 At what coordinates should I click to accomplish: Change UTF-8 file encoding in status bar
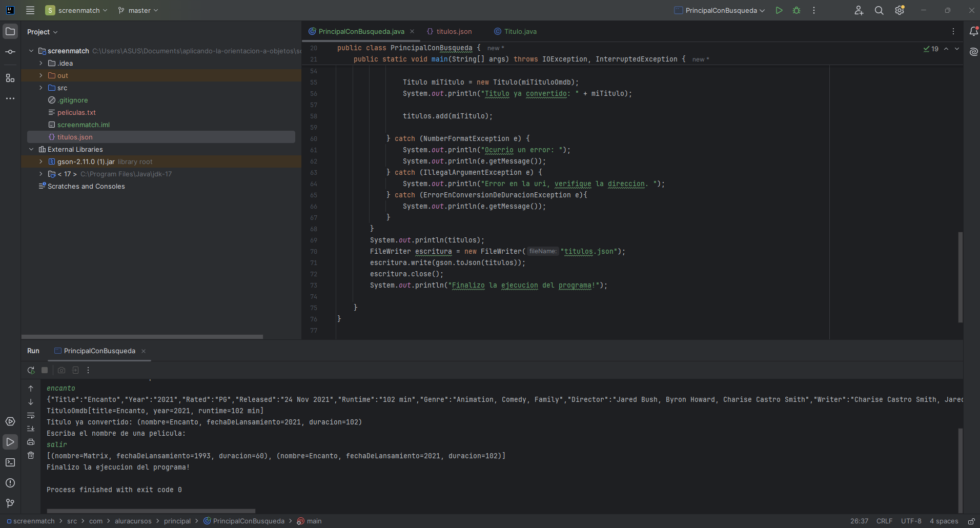coord(911,521)
